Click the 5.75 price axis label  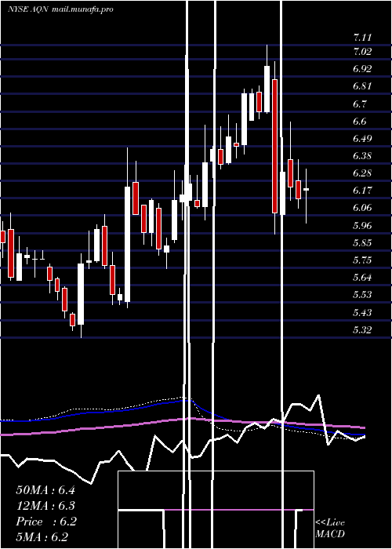(x=362, y=260)
